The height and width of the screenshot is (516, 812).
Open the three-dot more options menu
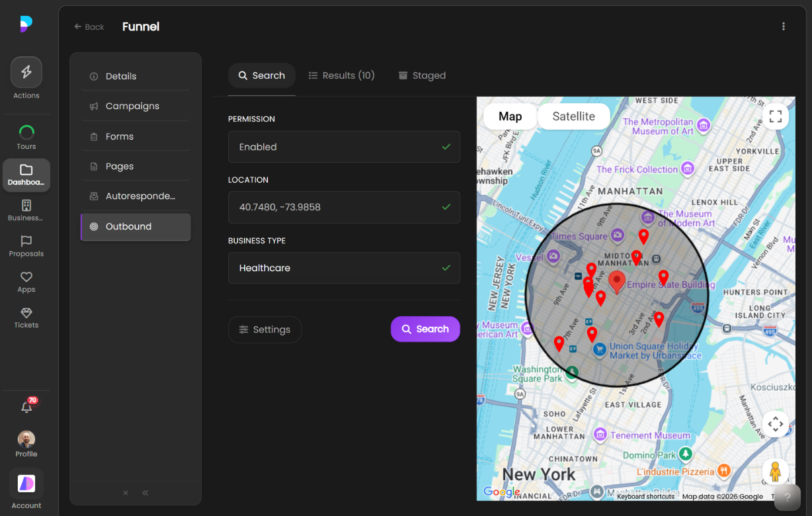[784, 26]
